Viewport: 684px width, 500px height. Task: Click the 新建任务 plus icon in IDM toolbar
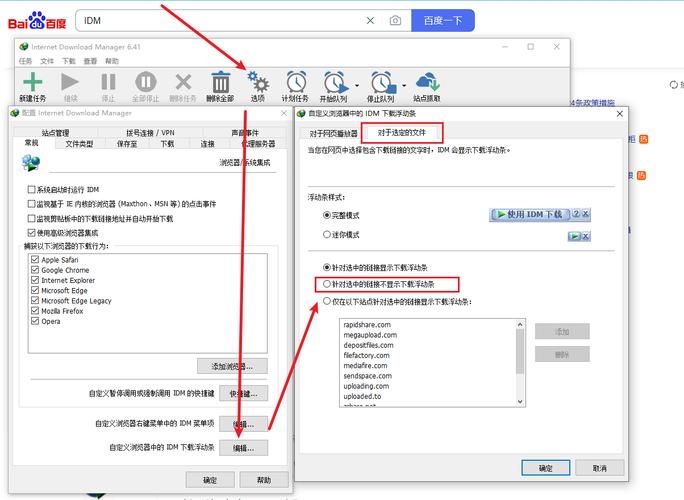(33, 82)
